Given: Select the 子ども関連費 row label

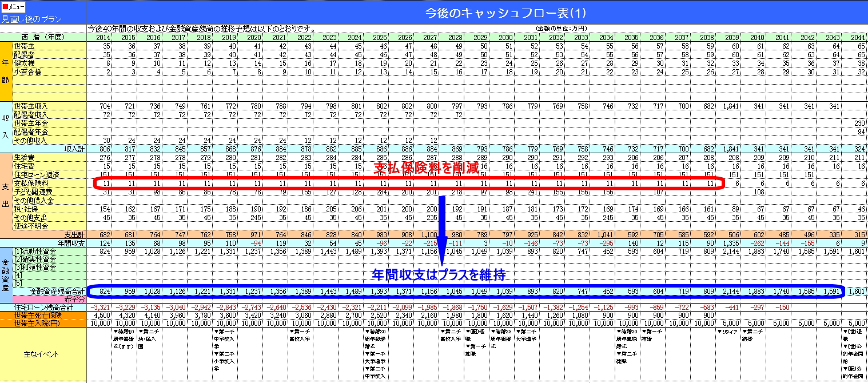Looking at the screenshot, I should [x=33, y=191].
